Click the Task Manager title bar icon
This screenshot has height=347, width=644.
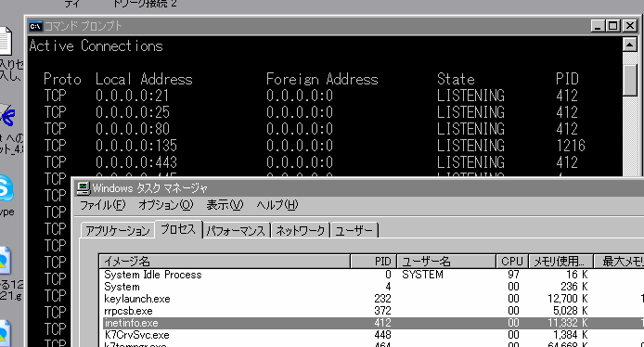click(x=84, y=188)
